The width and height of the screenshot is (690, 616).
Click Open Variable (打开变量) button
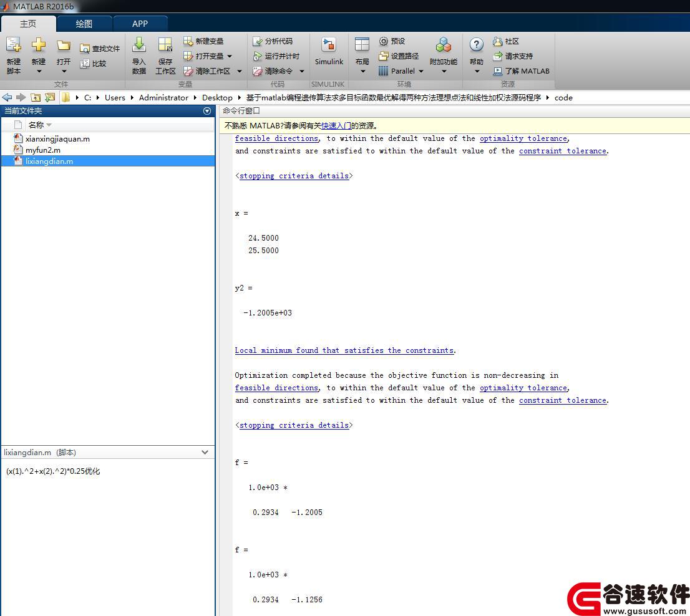pyautogui.click(x=203, y=56)
